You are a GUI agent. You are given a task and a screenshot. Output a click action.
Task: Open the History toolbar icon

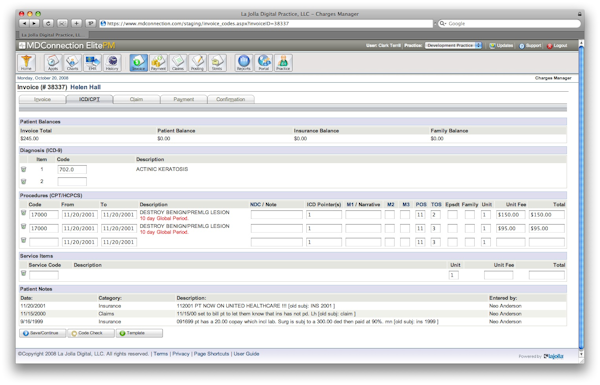112,63
